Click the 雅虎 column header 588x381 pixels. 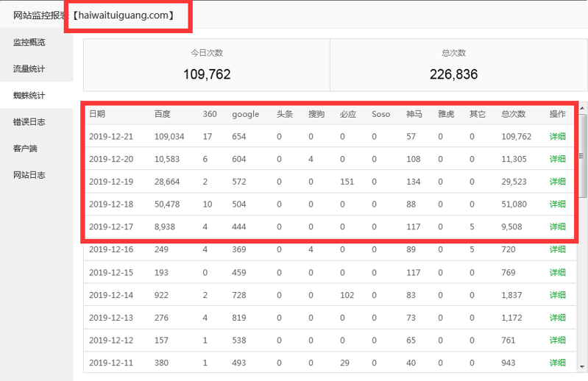point(446,114)
